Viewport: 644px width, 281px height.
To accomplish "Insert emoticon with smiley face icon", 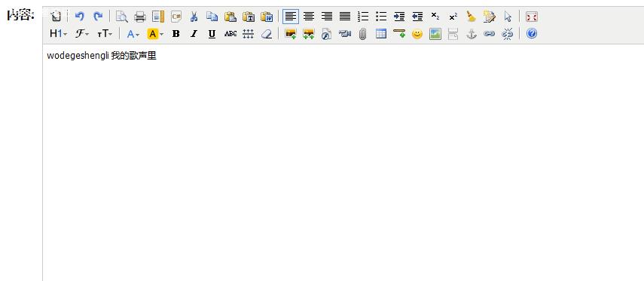I will pyautogui.click(x=417, y=34).
